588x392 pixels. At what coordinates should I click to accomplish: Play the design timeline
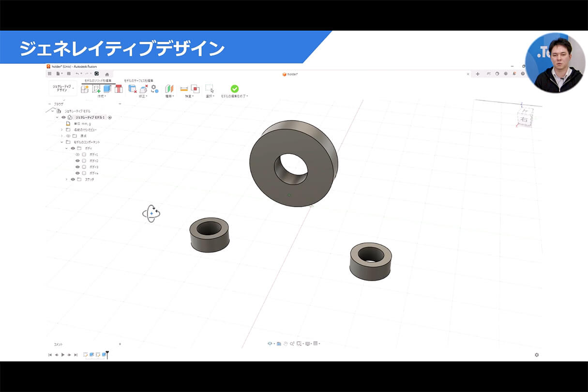63,355
